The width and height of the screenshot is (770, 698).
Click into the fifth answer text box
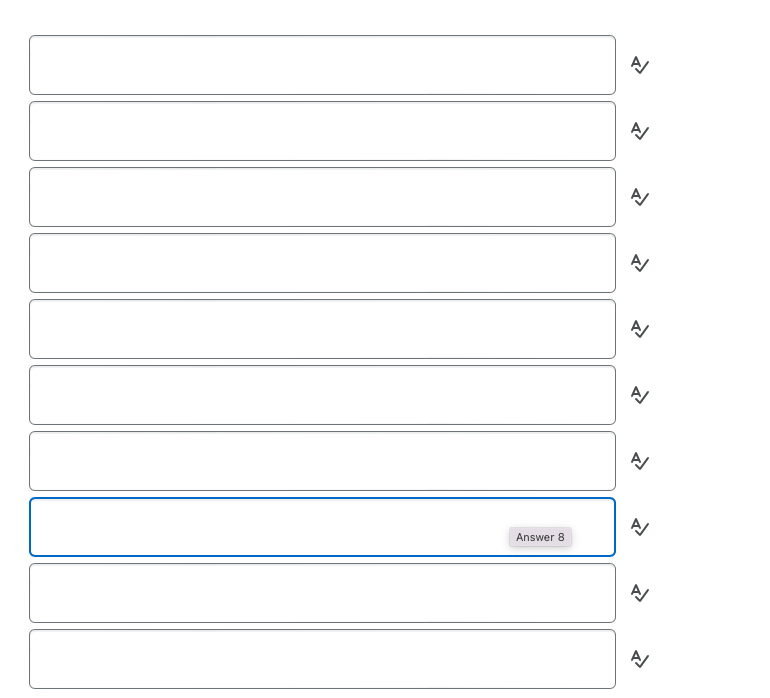coord(322,329)
